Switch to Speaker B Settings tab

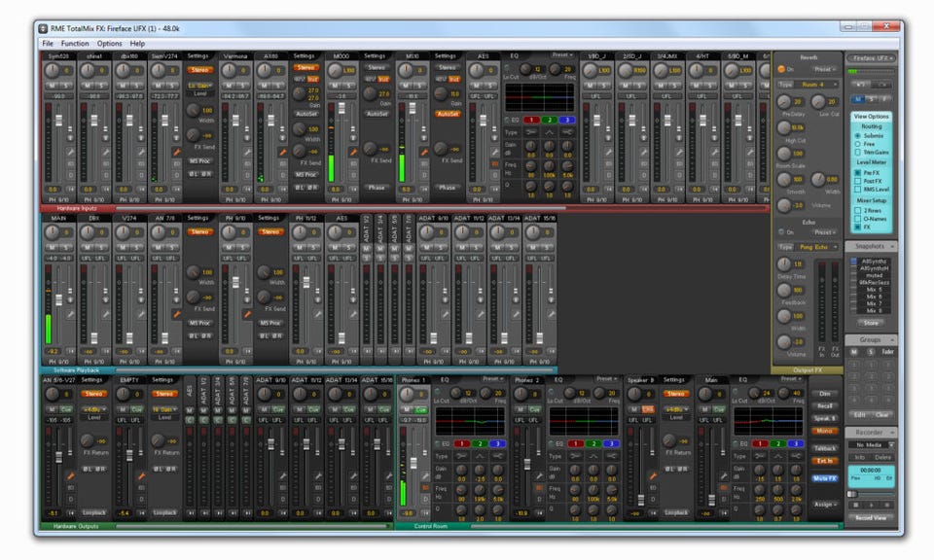tap(674, 380)
